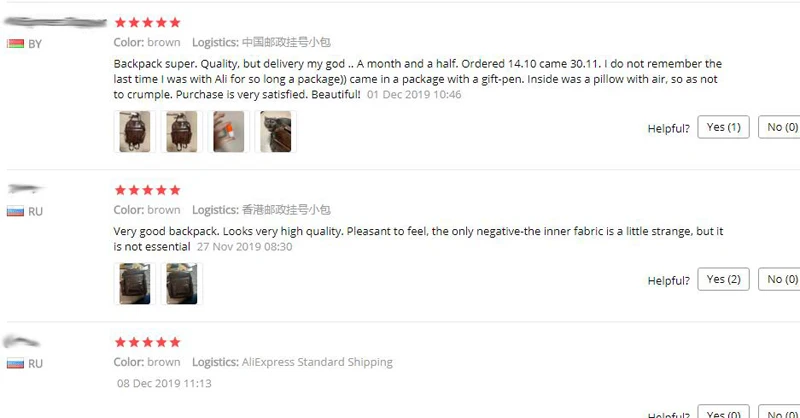Click No (0) on the third review

(781, 412)
